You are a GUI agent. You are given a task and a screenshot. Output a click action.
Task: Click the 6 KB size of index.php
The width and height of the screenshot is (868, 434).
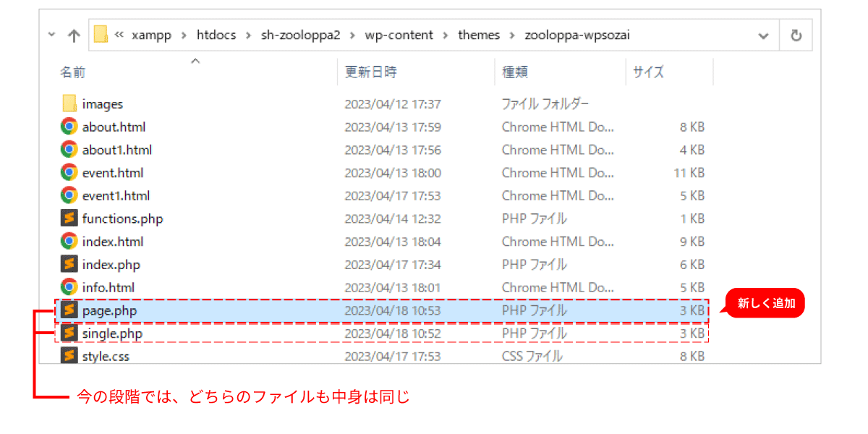coord(692,265)
